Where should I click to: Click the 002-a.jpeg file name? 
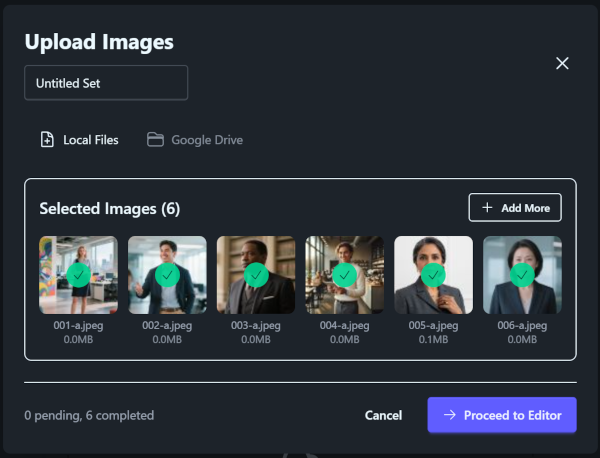(167, 326)
